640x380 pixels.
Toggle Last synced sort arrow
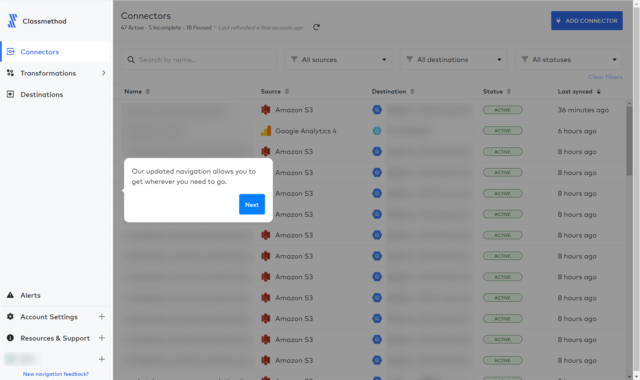click(598, 91)
